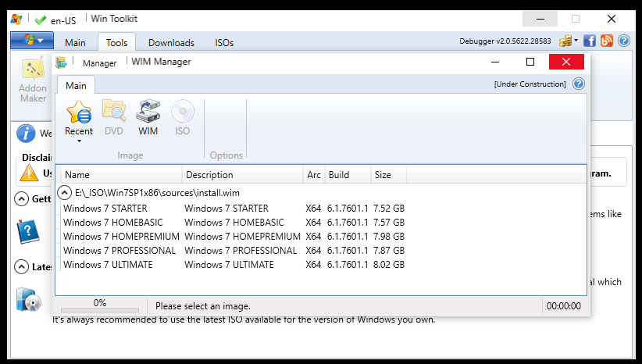Click the ISO disc icon
The image size is (642, 364).
tap(183, 111)
